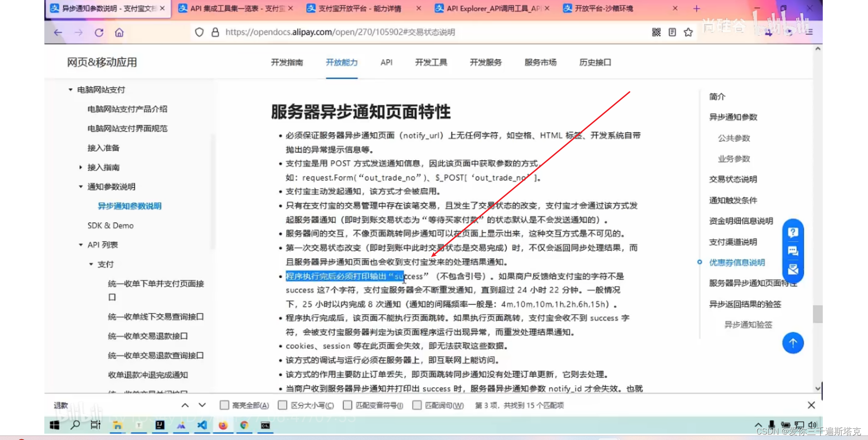Open 统一收单线下交易查询接口 link

point(156,317)
